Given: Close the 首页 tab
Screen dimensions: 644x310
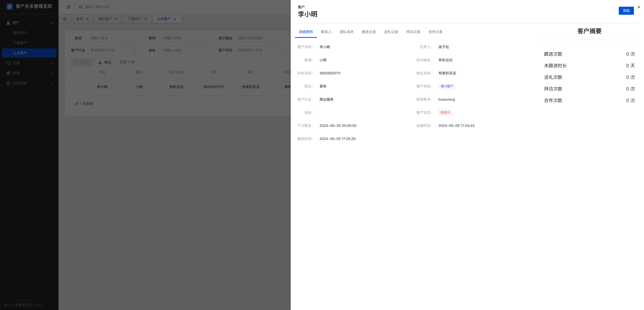Looking at the screenshot, I should point(87,19).
